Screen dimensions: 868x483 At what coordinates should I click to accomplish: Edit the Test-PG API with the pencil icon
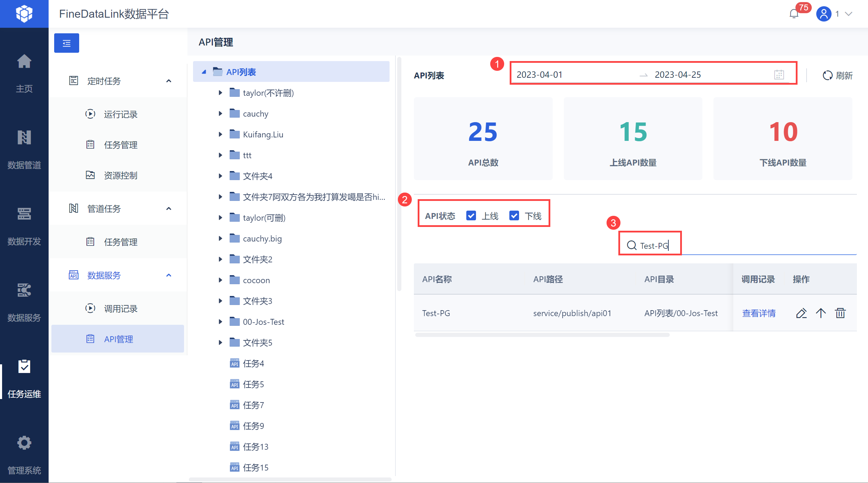(801, 313)
